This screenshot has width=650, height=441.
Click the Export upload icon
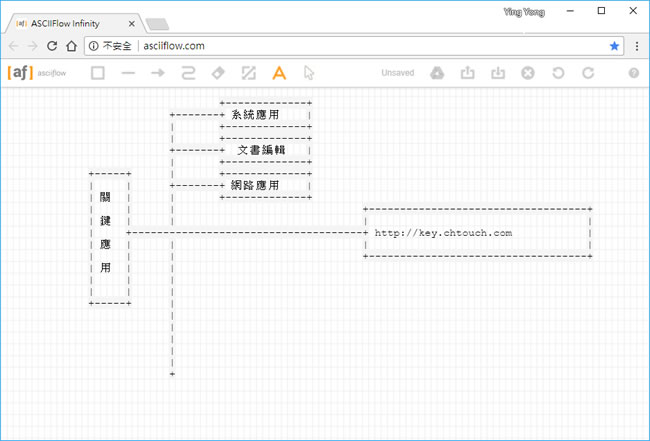click(467, 73)
